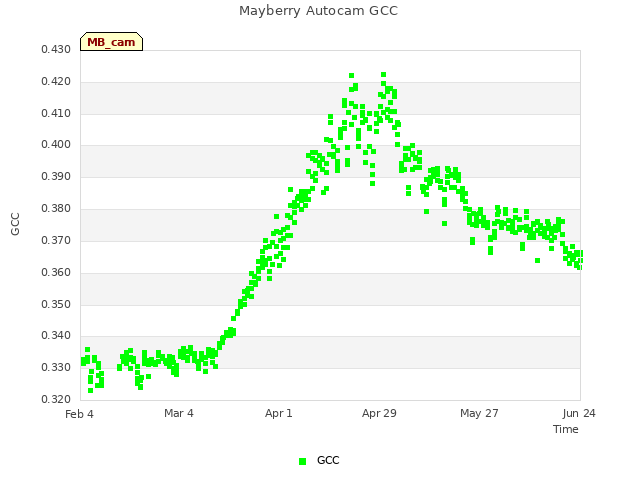The image size is (640, 480).
Task: Click the 0.410 y-axis value
Action: [x=56, y=113]
